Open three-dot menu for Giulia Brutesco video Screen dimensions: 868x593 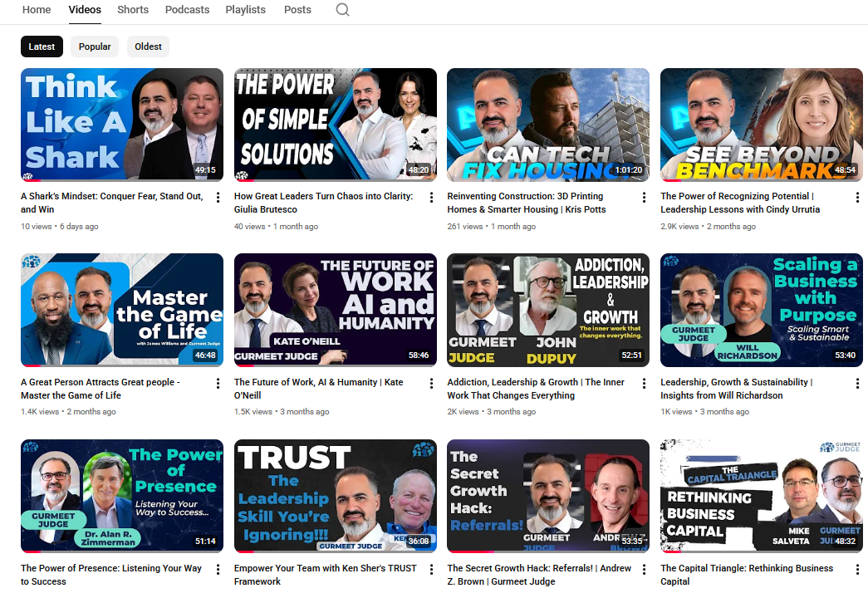(x=431, y=198)
